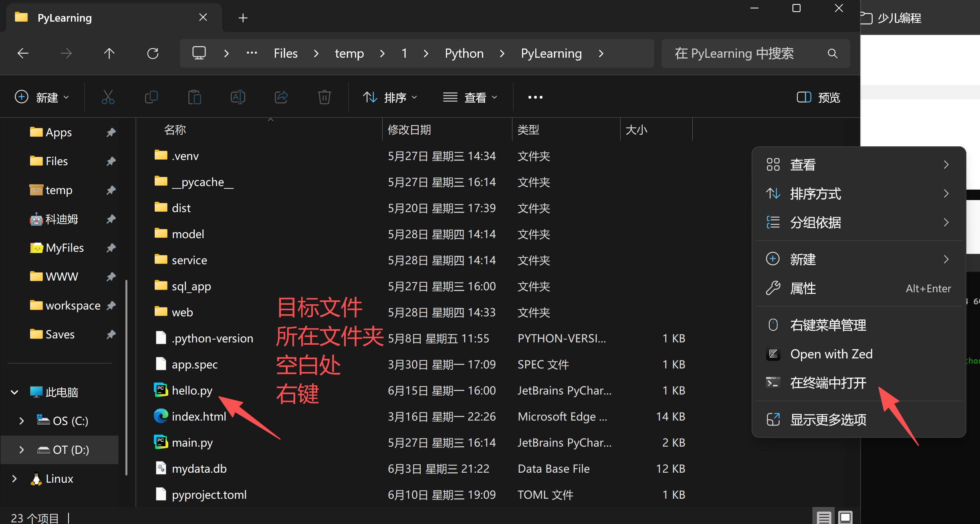Sort by 修改日期 column header
The image size is (980, 524).
pos(409,130)
